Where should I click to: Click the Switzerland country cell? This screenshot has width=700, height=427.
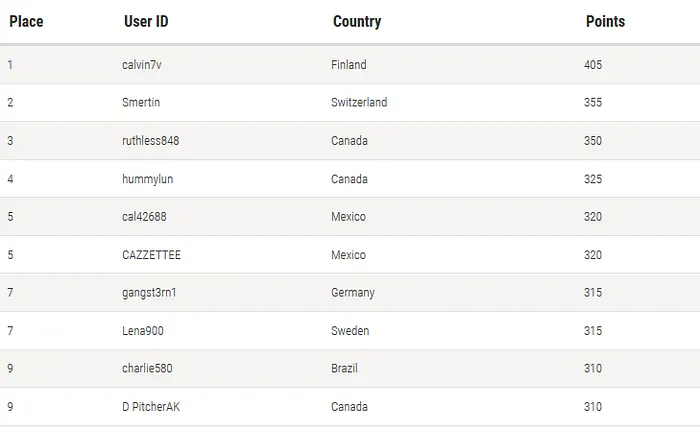click(x=359, y=103)
